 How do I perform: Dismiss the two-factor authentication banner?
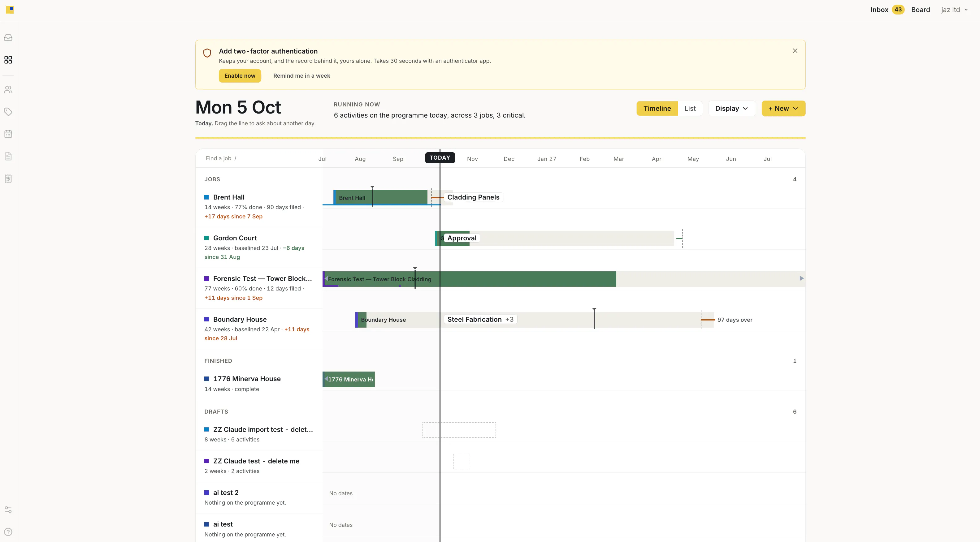pos(795,50)
